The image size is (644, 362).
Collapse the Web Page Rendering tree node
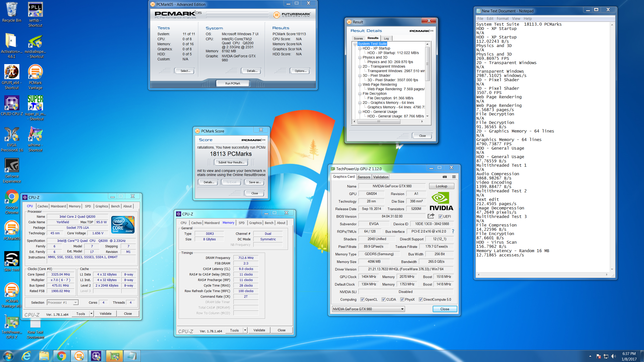[x=360, y=84]
